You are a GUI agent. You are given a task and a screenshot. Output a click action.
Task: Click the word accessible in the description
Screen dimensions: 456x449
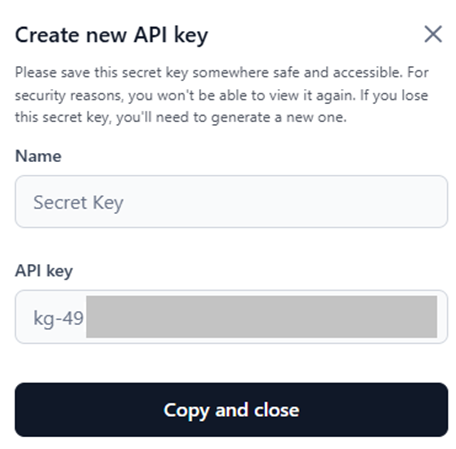[367, 72]
